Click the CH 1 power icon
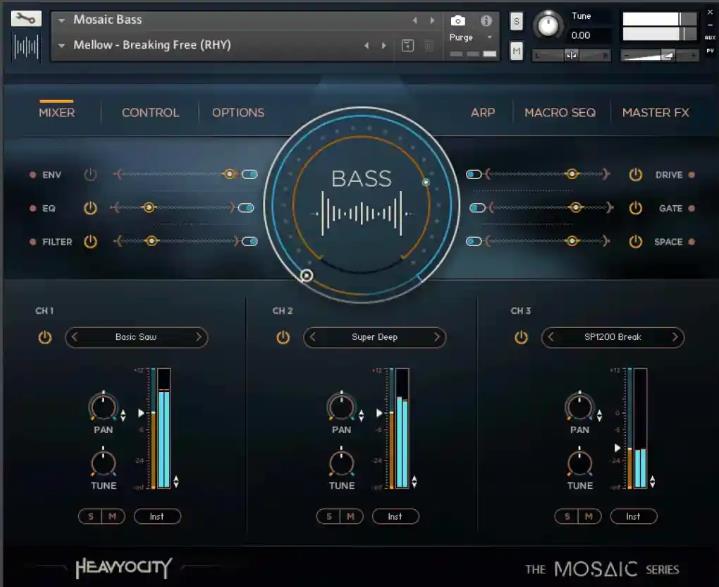719x587 pixels. pos(44,338)
